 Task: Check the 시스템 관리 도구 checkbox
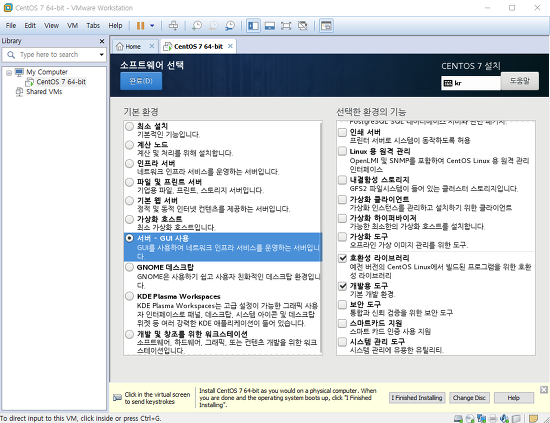[342, 342]
